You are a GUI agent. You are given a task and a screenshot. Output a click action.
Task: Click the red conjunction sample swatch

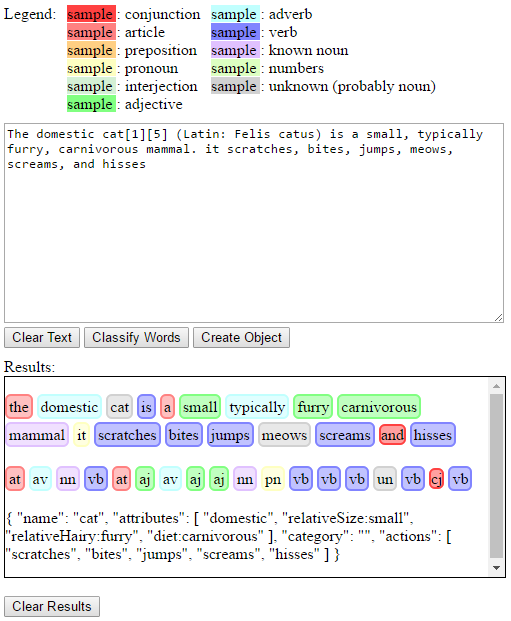pos(92,14)
